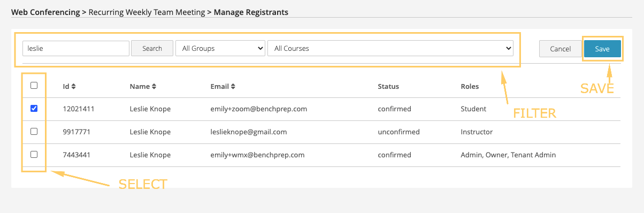644x213 pixels.
Task: Click confirmed status in the Student row
Action: 394,109
